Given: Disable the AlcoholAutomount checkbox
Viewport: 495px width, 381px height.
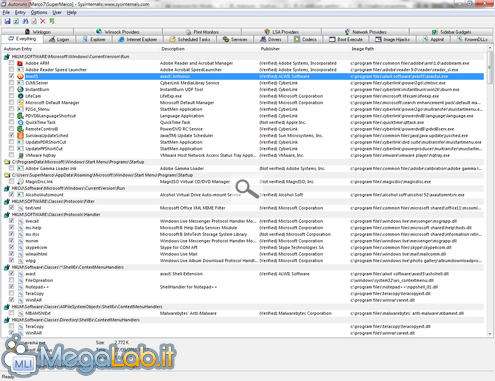Looking at the screenshot, I should (x=12, y=194).
